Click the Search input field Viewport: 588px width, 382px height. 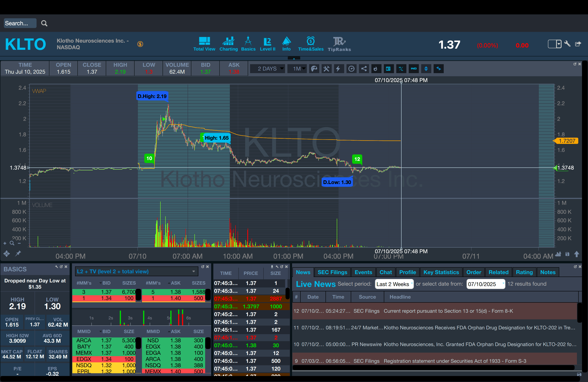pyautogui.click(x=20, y=23)
